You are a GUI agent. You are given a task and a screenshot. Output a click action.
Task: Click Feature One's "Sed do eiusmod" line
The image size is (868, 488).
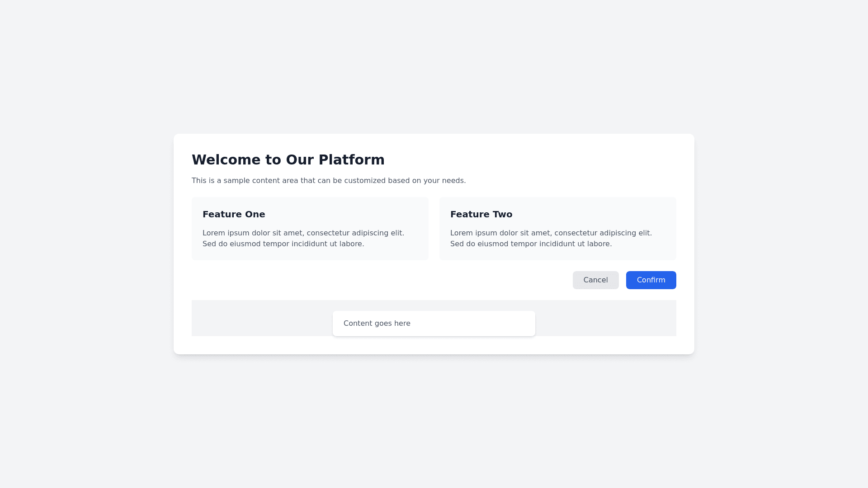pos(283,244)
